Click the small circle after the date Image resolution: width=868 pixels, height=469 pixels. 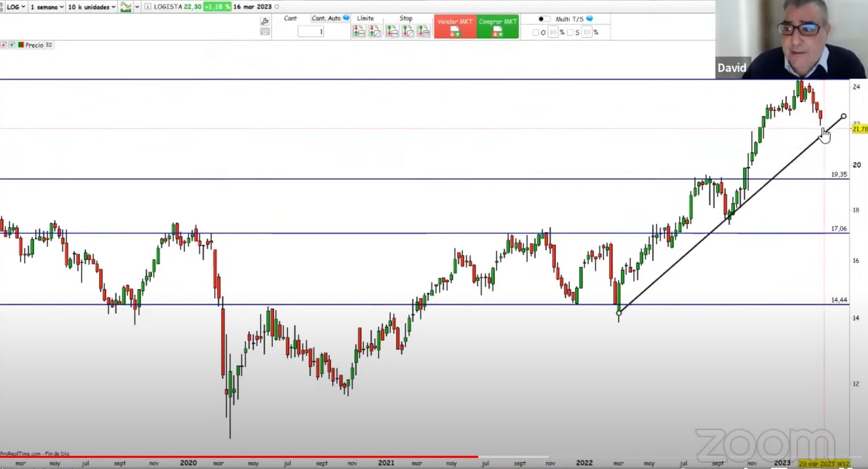[277, 7]
